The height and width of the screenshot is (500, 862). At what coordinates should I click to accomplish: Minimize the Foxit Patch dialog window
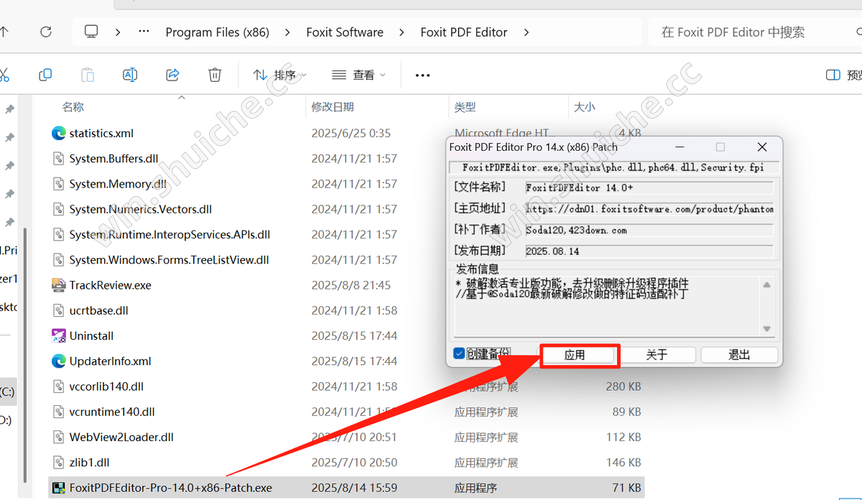[x=679, y=147]
